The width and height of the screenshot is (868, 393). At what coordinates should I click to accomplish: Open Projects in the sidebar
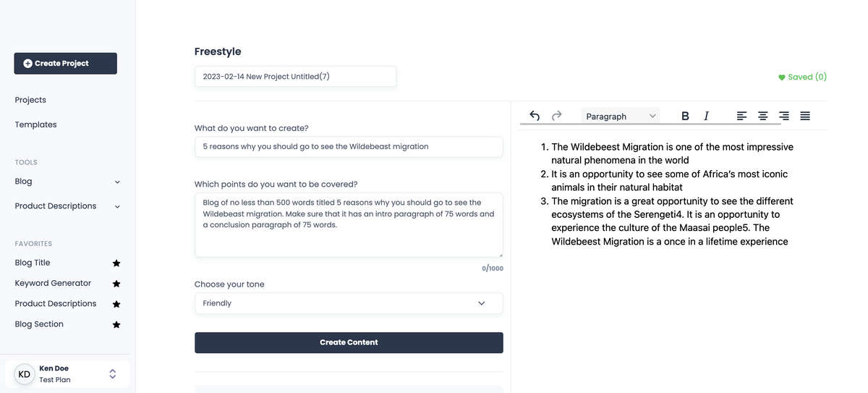[x=30, y=100]
